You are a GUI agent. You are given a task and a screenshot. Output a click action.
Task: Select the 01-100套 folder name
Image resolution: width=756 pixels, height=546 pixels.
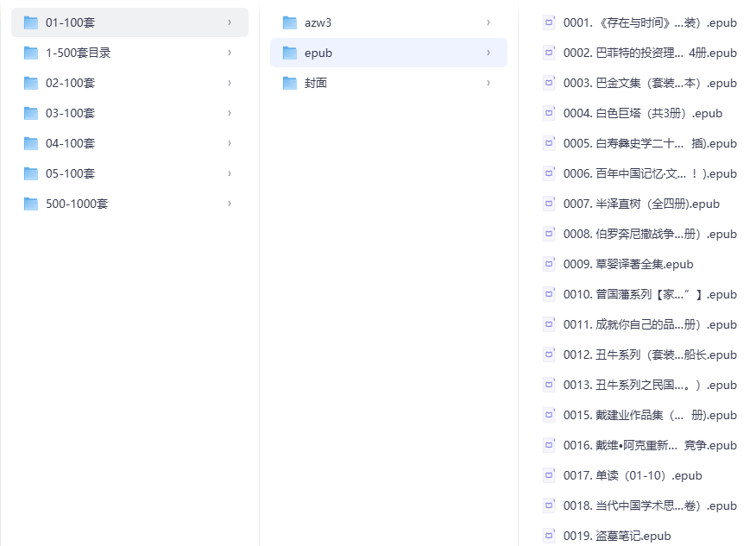71,22
